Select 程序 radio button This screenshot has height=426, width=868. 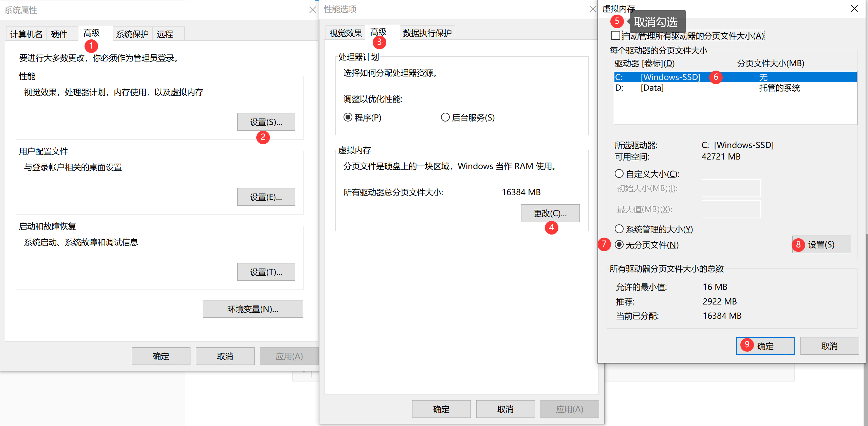click(348, 117)
